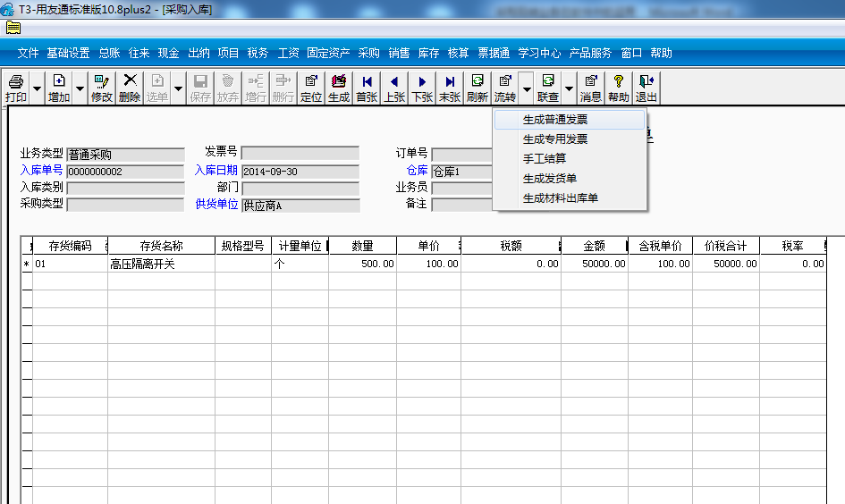Go to first record with 首张
Viewport: 845px width, 504px height.
coord(367,88)
